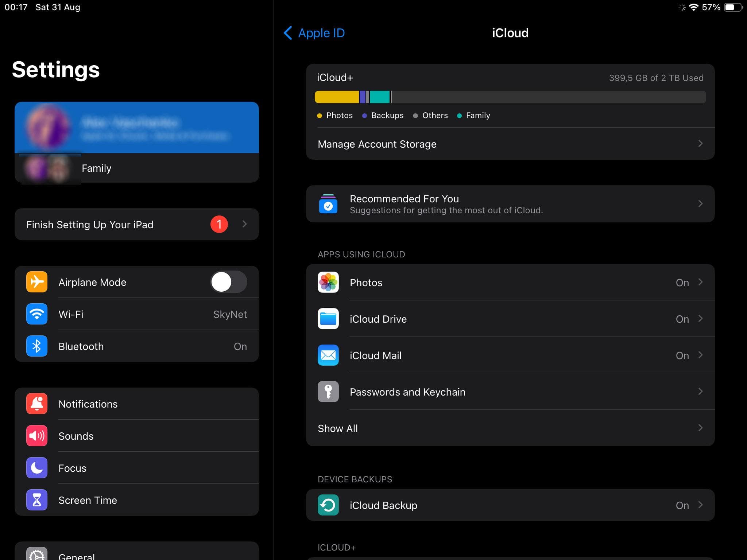Open Photos row chevron
This screenshot has height=560, width=747.
pos(700,282)
